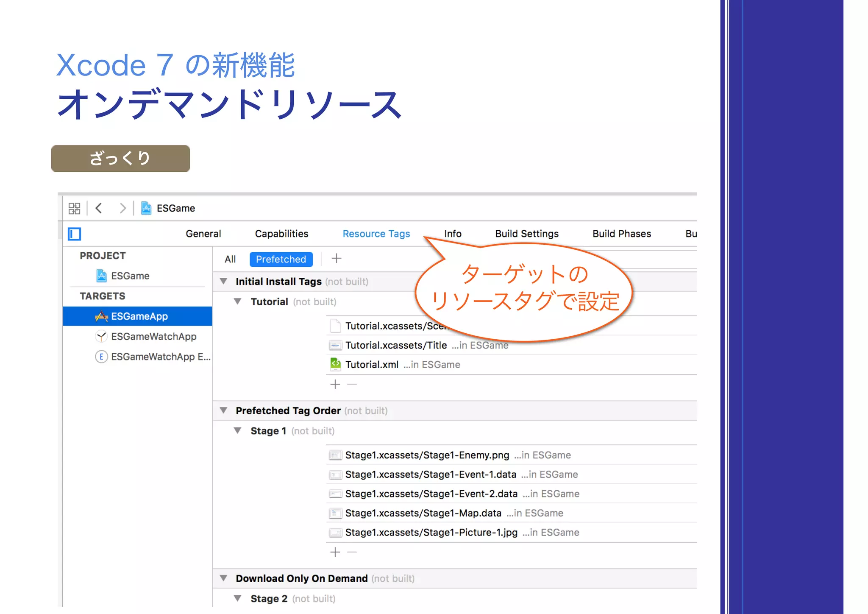868x614 pixels.
Task: Click the Initial Install Tags heading
Action: 278,282
